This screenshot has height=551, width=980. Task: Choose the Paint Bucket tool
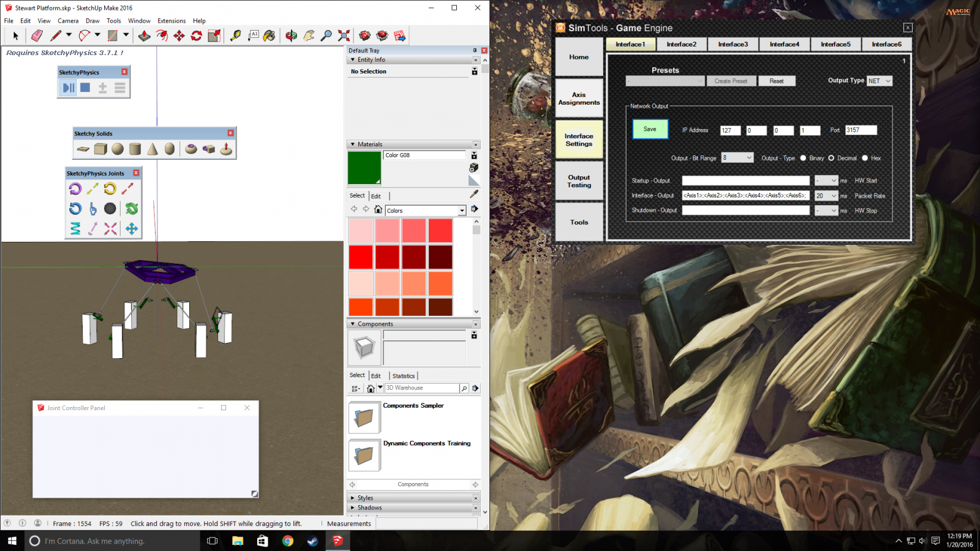269,36
